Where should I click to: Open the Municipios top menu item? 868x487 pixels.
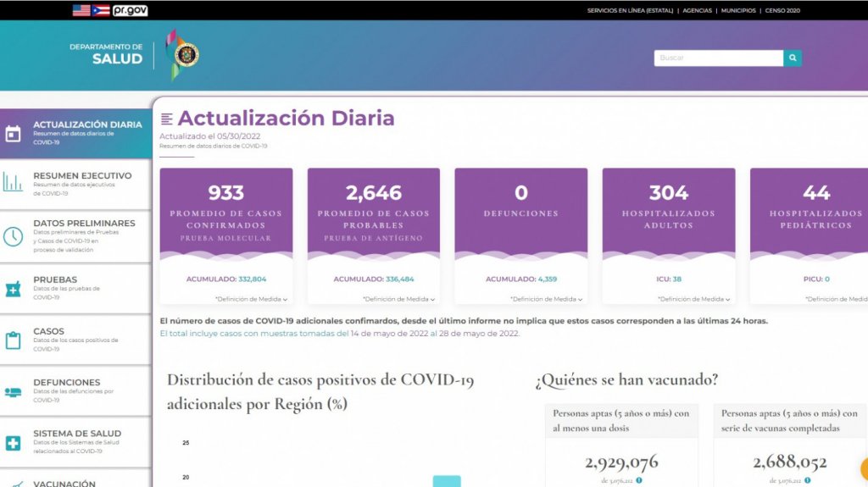pyautogui.click(x=737, y=11)
